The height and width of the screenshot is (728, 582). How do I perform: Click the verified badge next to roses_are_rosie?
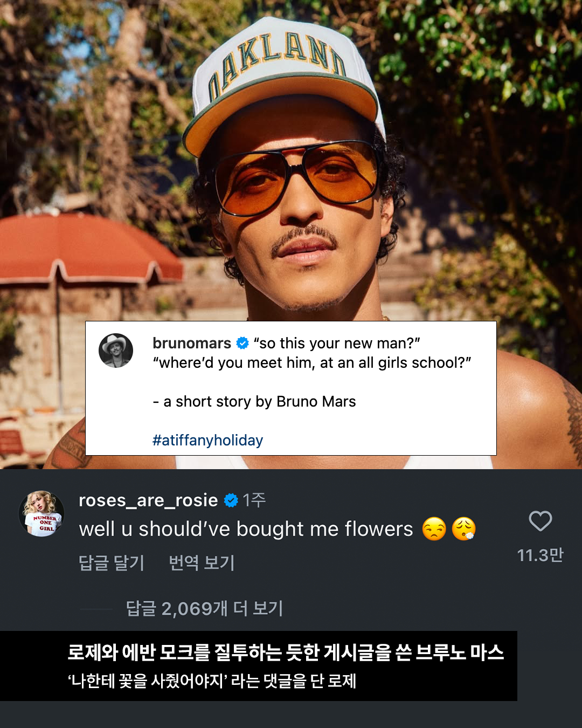231,500
